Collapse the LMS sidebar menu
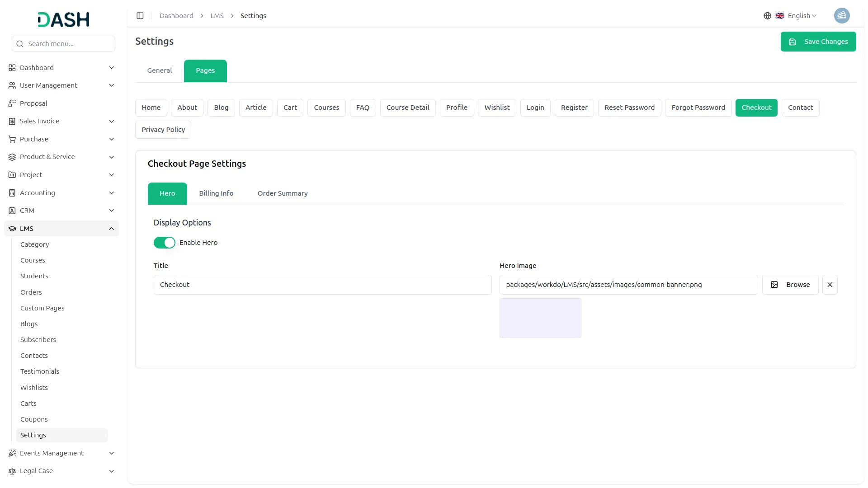 111,229
